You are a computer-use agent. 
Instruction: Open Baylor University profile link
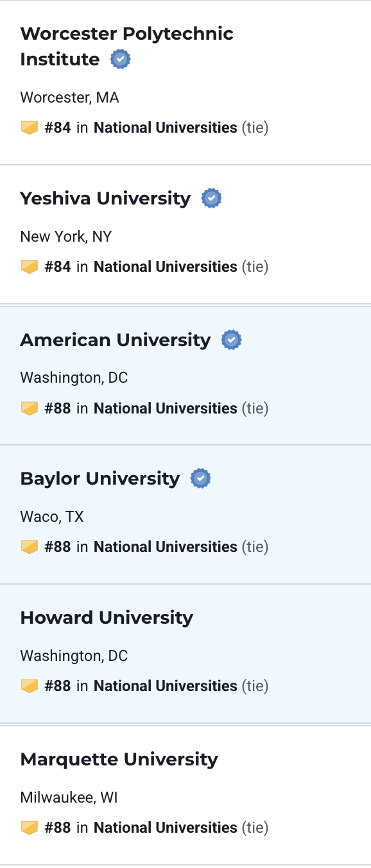(100, 479)
